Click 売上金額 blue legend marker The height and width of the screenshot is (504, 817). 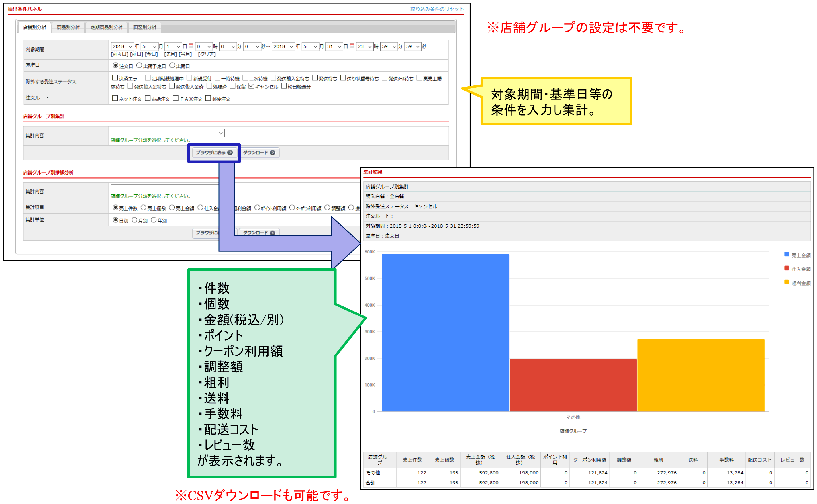(786, 254)
